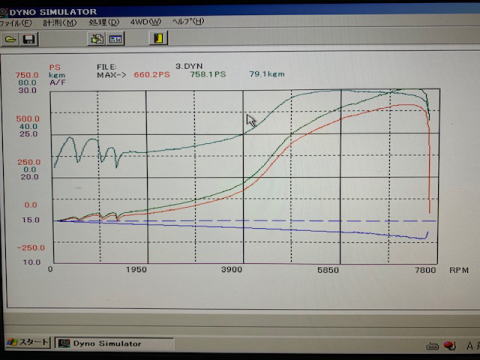Open a dyno file with the folder icon
This screenshot has width=480, height=360.
(x=10, y=39)
